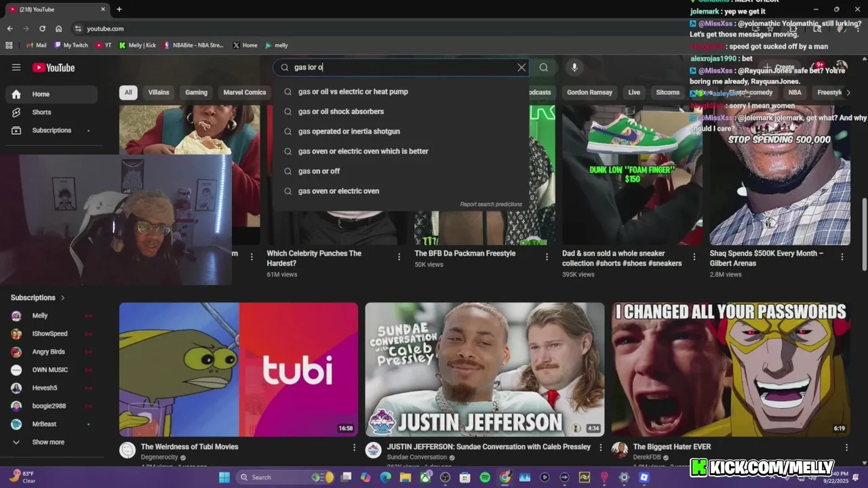Open Chrome from the taskbar
This screenshot has height=488, width=868.
click(505, 477)
